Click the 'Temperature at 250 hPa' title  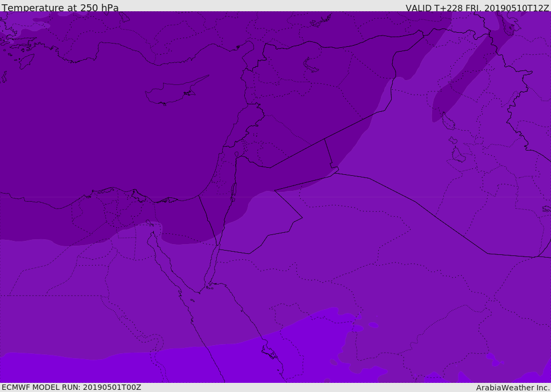pyautogui.click(x=60, y=8)
